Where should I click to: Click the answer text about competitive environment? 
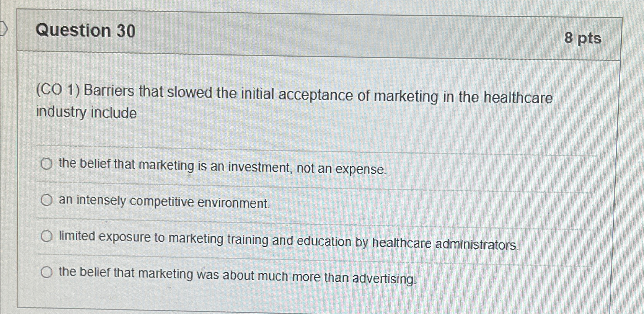click(x=165, y=201)
